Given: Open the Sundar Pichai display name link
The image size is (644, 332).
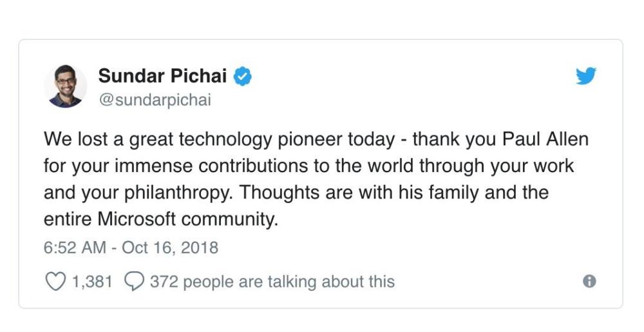Looking at the screenshot, I should coord(163,76).
